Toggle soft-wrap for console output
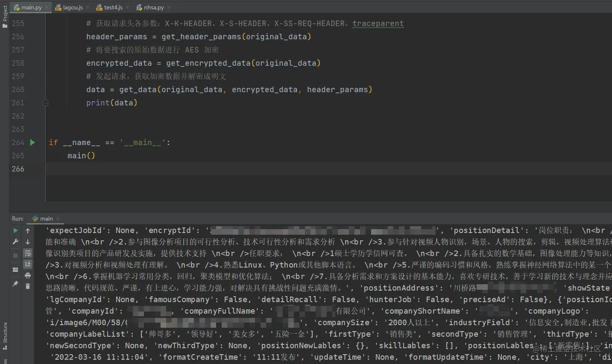Viewport: 612px width, 364px height. pyautogui.click(x=28, y=253)
